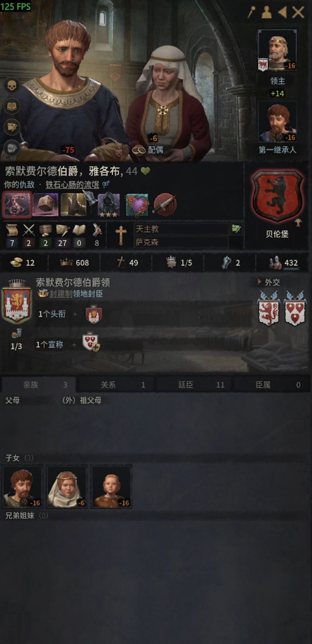Select the dice gambler trait icon
This screenshot has height=644, width=312.
click(x=45, y=205)
